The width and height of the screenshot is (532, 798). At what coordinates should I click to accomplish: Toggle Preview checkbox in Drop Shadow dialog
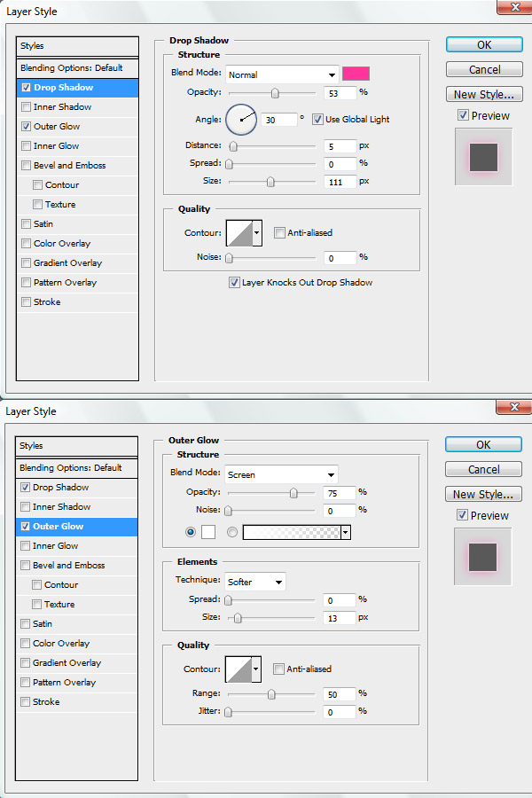coord(463,115)
